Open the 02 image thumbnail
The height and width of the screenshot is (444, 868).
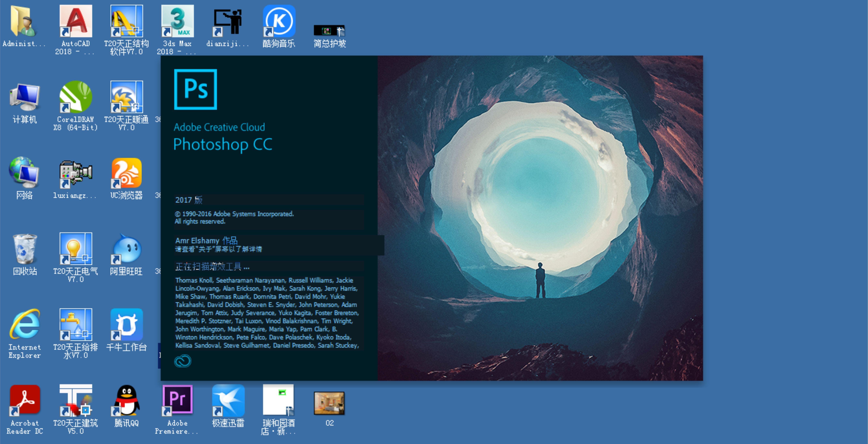(329, 403)
